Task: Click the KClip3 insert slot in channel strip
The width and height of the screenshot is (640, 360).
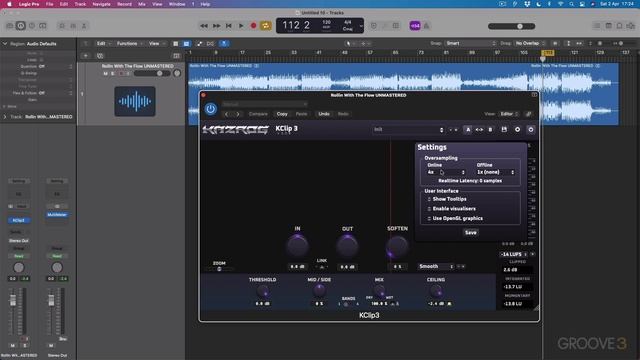Action: tap(18, 220)
